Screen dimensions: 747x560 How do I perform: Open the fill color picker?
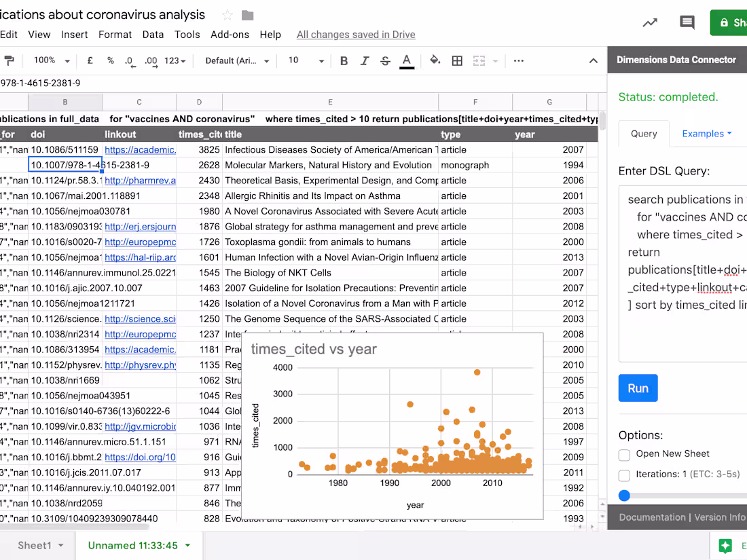(435, 60)
